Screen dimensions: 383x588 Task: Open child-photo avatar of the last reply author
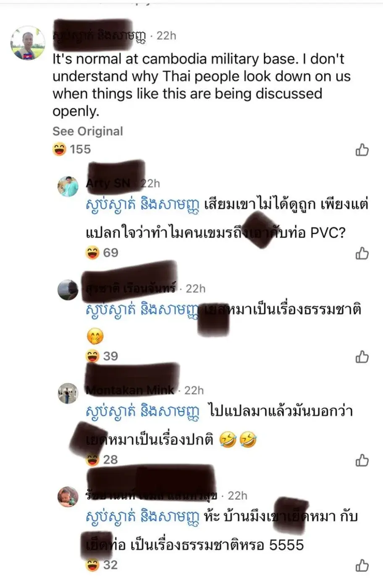click(x=68, y=497)
